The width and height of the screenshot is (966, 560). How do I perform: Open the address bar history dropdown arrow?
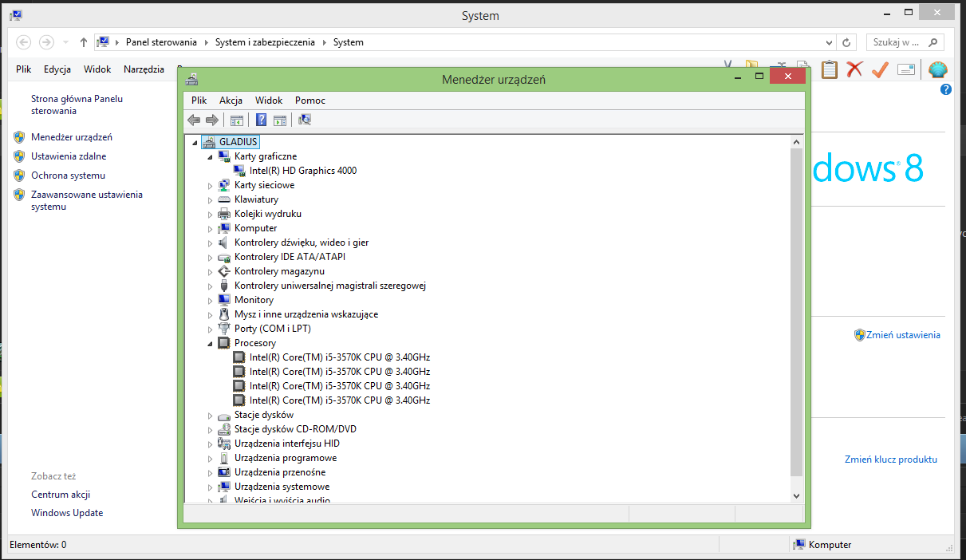pyautogui.click(x=830, y=42)
